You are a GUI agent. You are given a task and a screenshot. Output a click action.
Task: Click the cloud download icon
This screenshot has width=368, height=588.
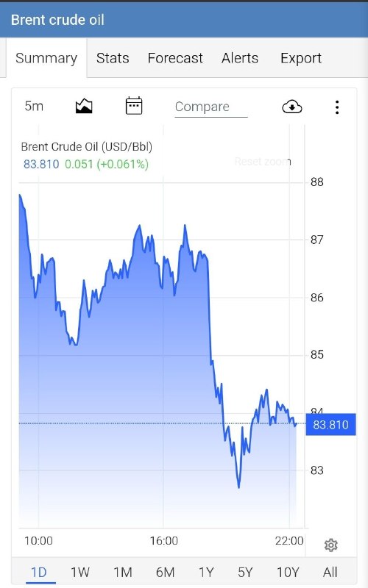[x=291, y=107]
